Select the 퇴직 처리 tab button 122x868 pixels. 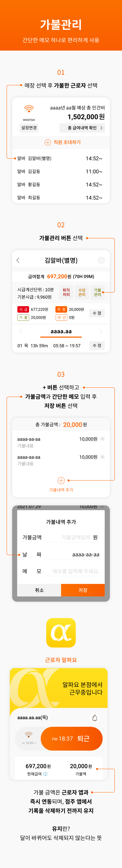66,292
